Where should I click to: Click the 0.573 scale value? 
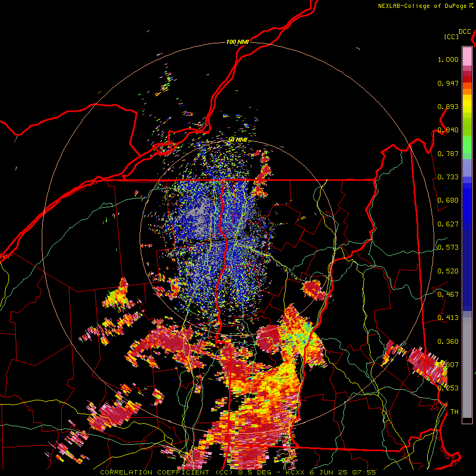pos(448,248)
